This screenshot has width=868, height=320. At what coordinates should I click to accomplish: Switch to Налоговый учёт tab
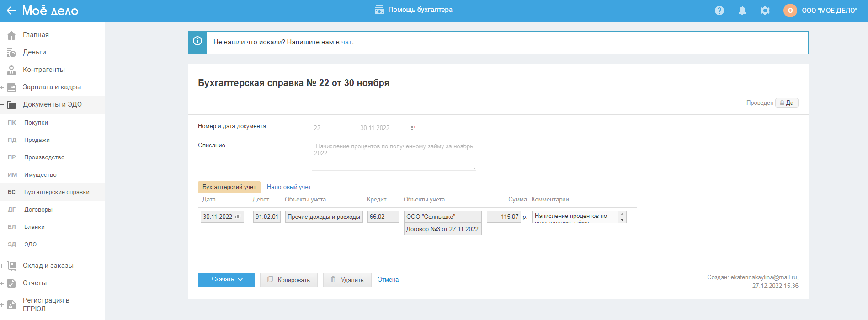[x=289, y=187]
